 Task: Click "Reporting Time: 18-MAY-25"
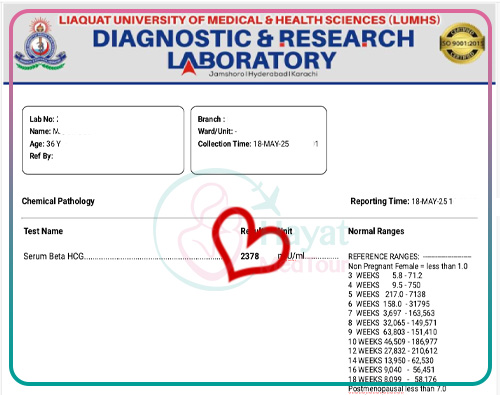tap(399, 201)
